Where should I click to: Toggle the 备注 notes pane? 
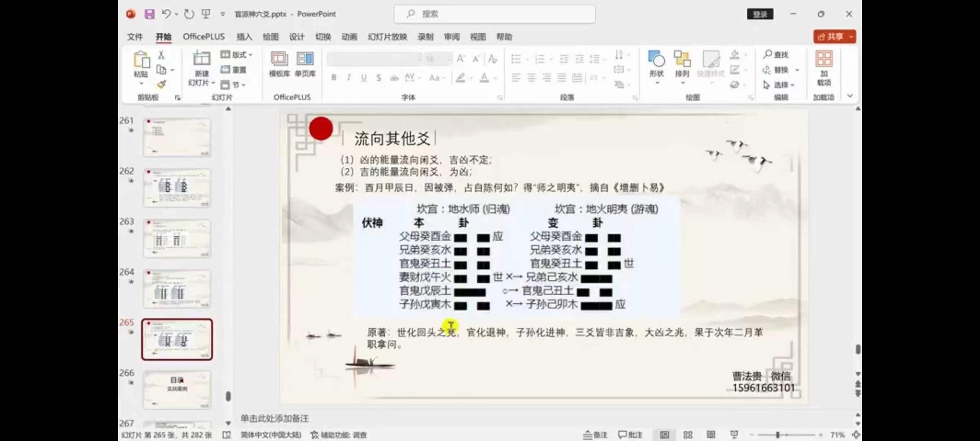click(595, 435)
